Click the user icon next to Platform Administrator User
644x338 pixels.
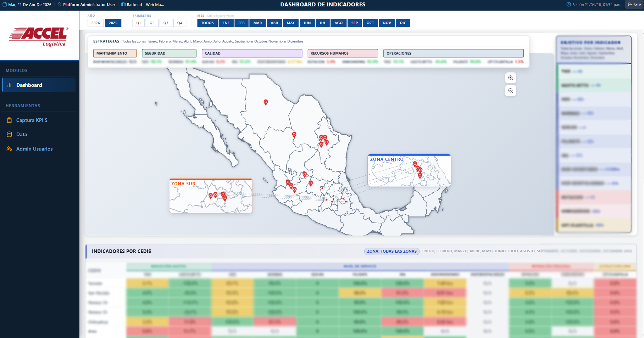(x=59, y=5)
